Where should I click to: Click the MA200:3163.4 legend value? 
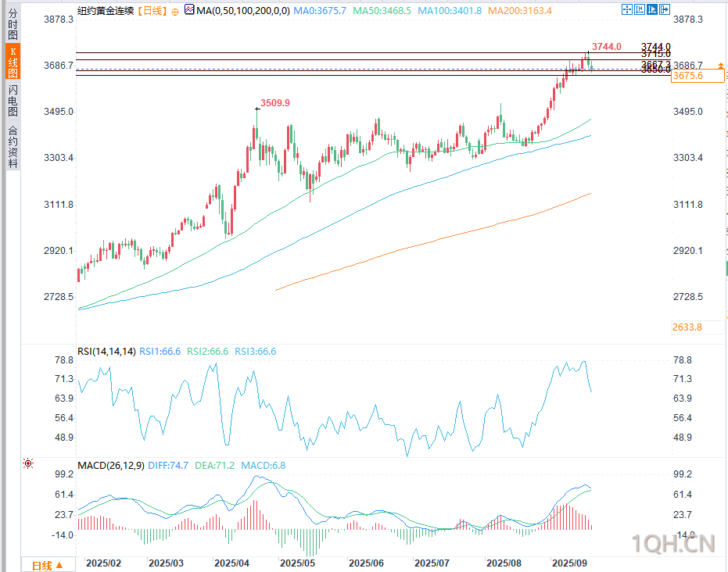point(519,11)
